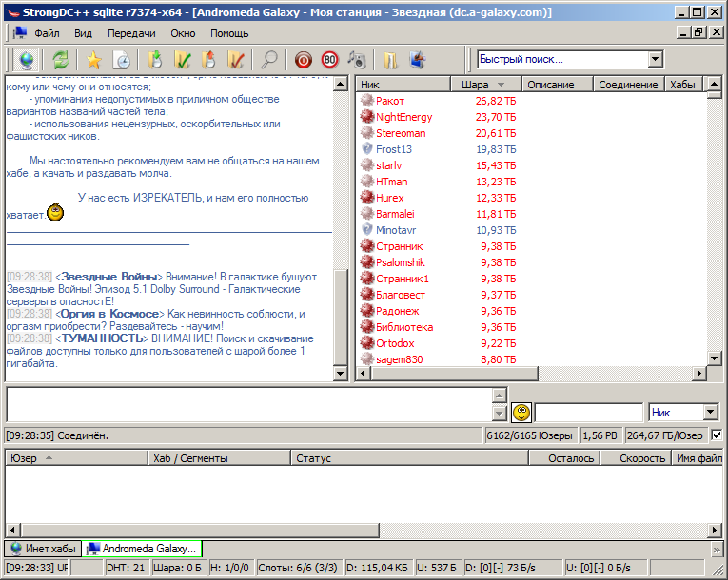Image resolution: width=728 pixels, height=580 pixels.
Task: Open the Передачи menu
Action: (x=131, y=33)
